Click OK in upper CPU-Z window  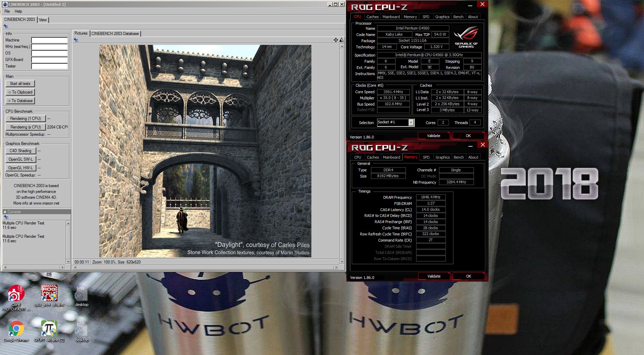pos(468,136)
